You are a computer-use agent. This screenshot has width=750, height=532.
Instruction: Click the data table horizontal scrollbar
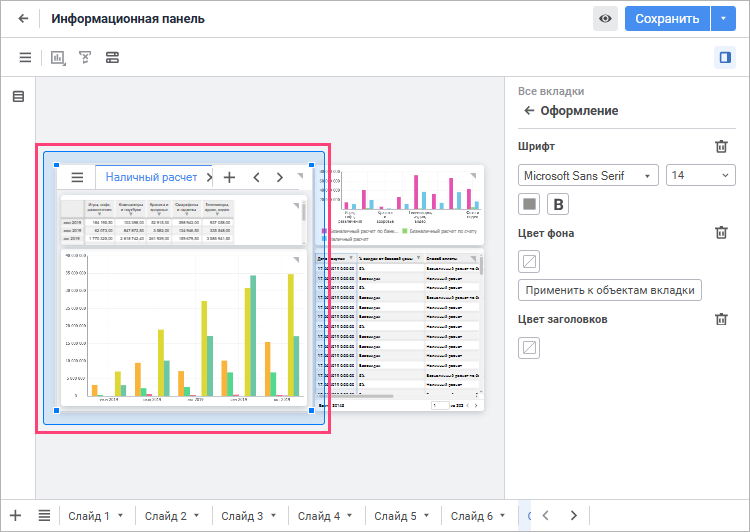355,396
